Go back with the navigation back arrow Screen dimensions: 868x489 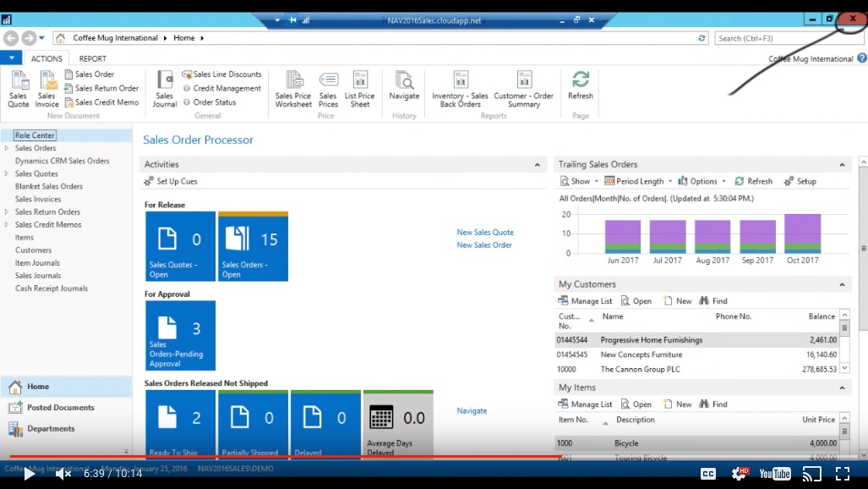point(11,38)
